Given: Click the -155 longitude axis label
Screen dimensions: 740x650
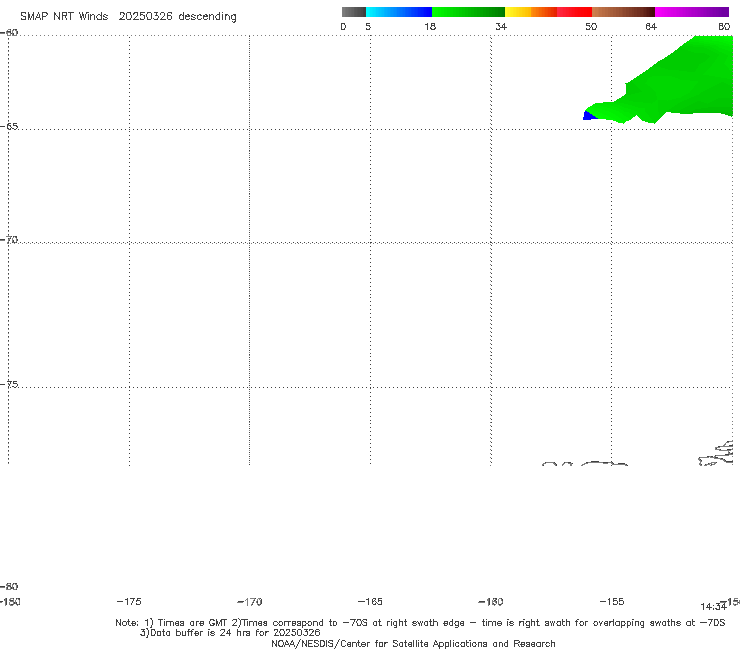Looking at the screenshot, I should coord(612,601).
